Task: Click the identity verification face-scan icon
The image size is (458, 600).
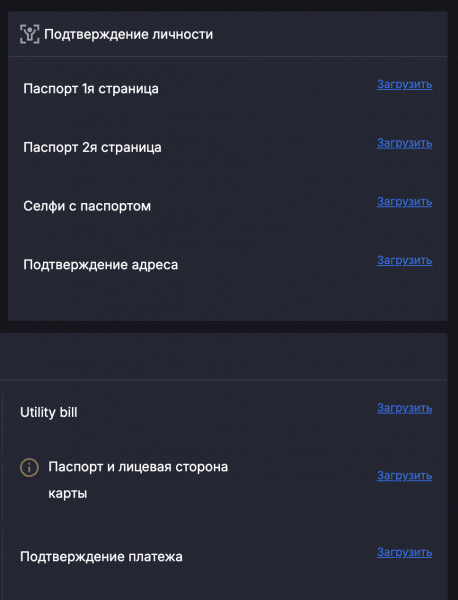Action: click(x=29, y=34)
